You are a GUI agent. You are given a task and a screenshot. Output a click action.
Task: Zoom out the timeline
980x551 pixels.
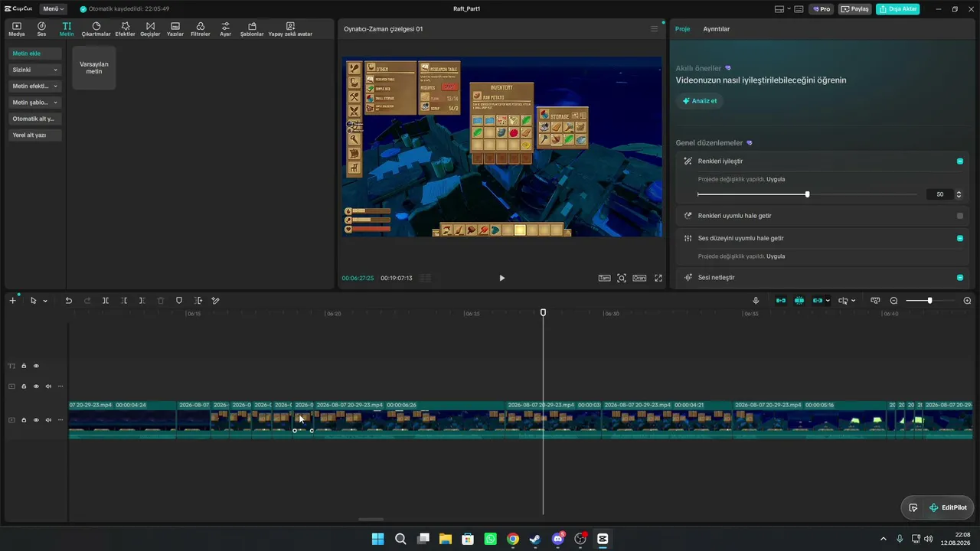pyautogui.click(x=893, y=301)
